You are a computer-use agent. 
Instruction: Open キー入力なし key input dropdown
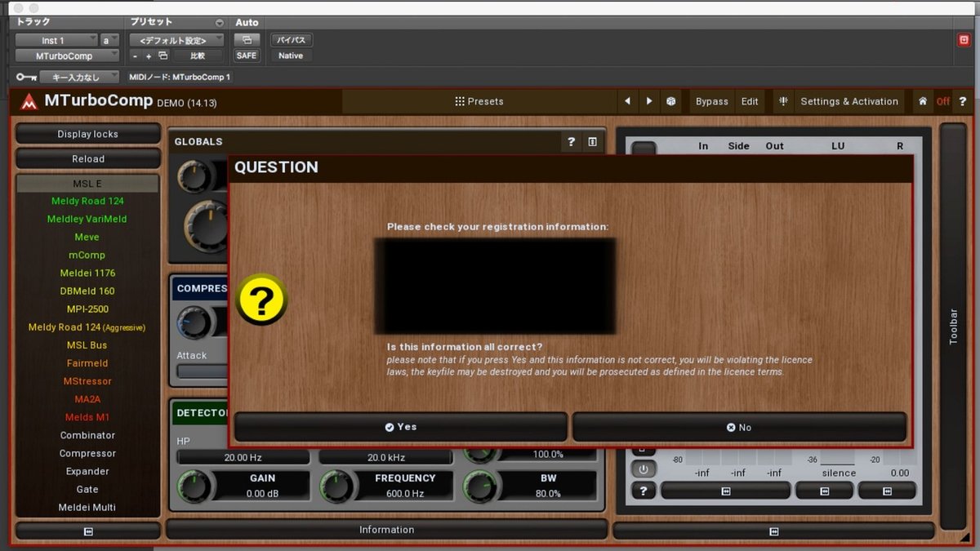[81, 77]
